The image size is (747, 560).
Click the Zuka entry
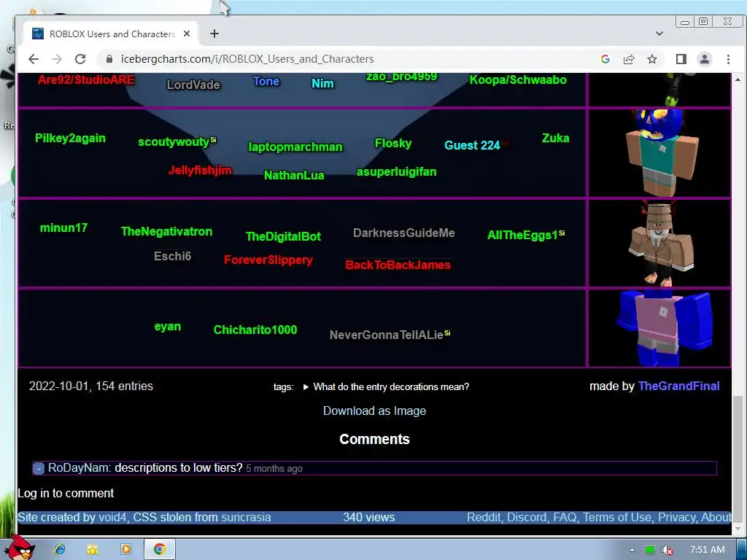point(555,138)
